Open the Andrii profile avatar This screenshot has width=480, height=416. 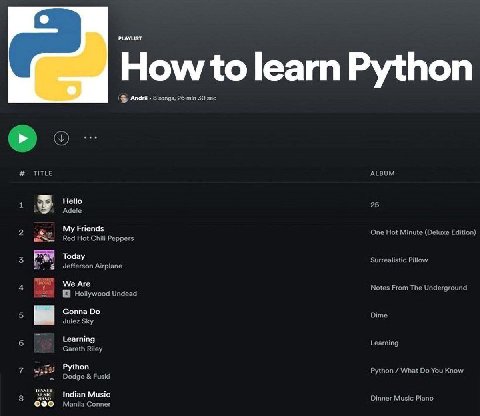click(123, 98)
